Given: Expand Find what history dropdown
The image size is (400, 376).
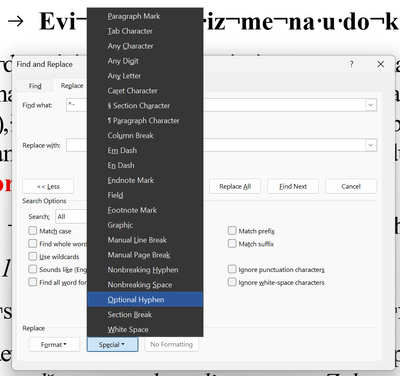Looking at the screenshot, I should click(x=371, y=105).
